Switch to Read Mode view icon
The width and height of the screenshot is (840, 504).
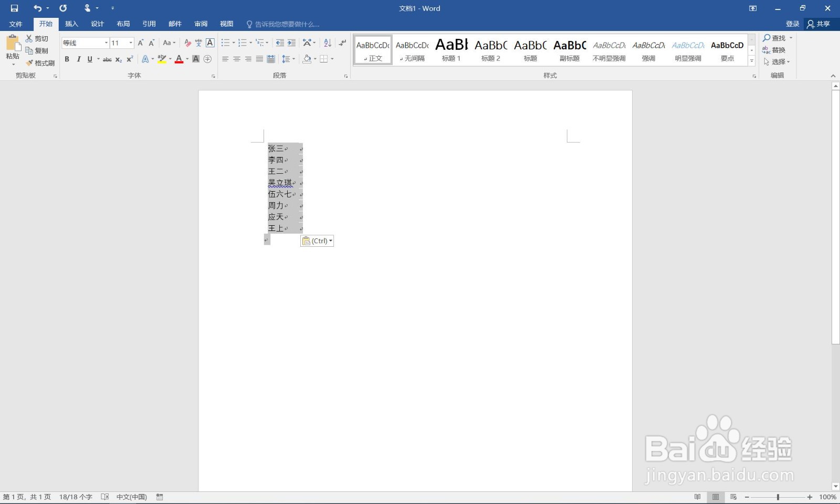point(697,497)
